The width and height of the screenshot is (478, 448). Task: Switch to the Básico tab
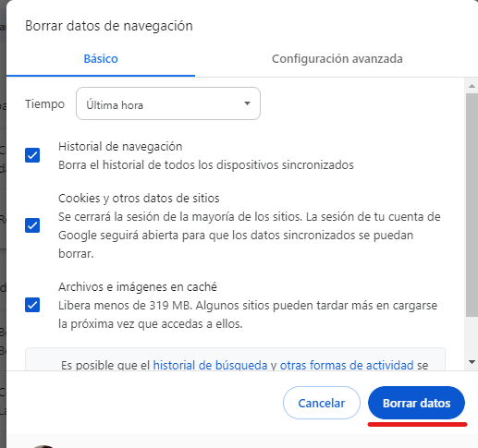pos(101,59)
